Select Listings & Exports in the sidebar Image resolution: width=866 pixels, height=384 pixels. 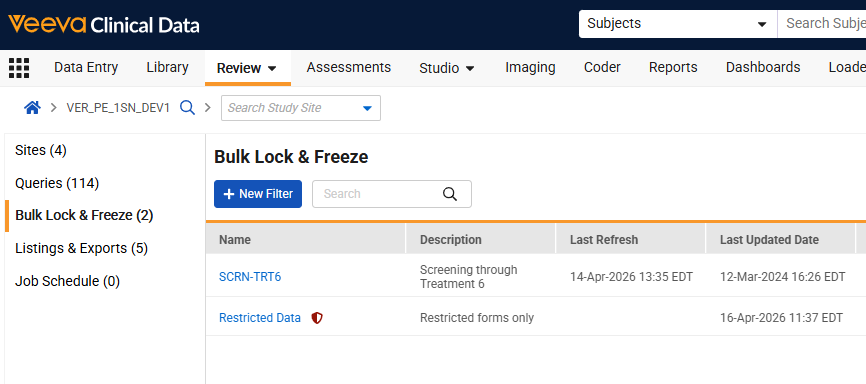pyautogui.click(x=81, y=249)
